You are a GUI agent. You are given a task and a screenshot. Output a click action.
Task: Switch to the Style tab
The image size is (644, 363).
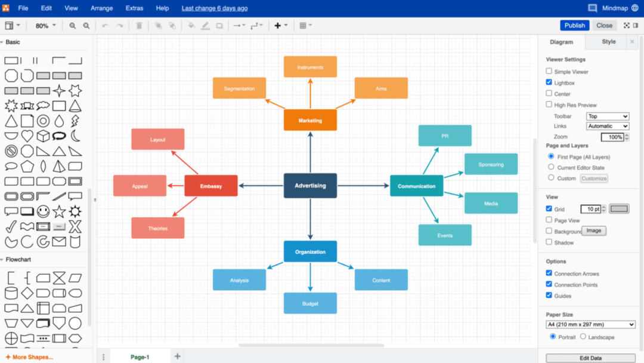(608, 42)
